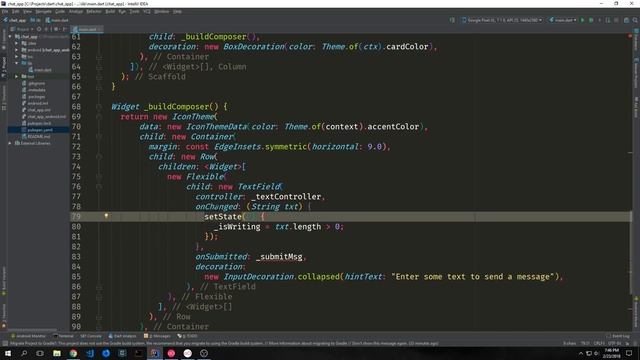Open the Event Log
Image resolution: width=640 pixels, height=360 pixels.
pyautogui.click(x=618, y=336)
